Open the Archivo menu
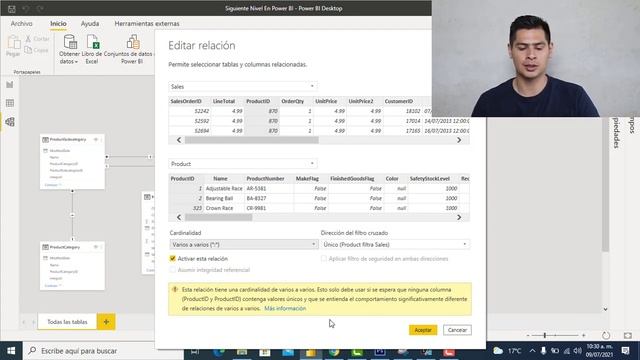Image resolution: width=640 pixels, height=360 pixels. point(22,24)
